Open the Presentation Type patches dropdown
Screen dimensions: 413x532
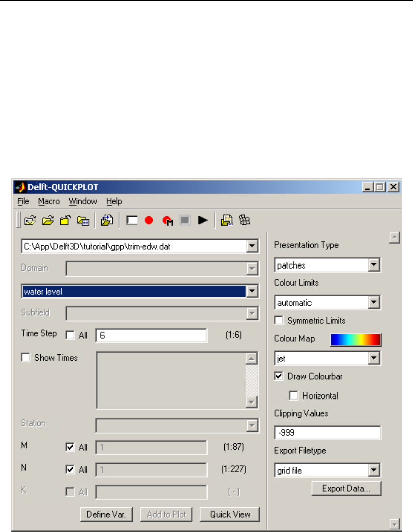pos(374,265)
